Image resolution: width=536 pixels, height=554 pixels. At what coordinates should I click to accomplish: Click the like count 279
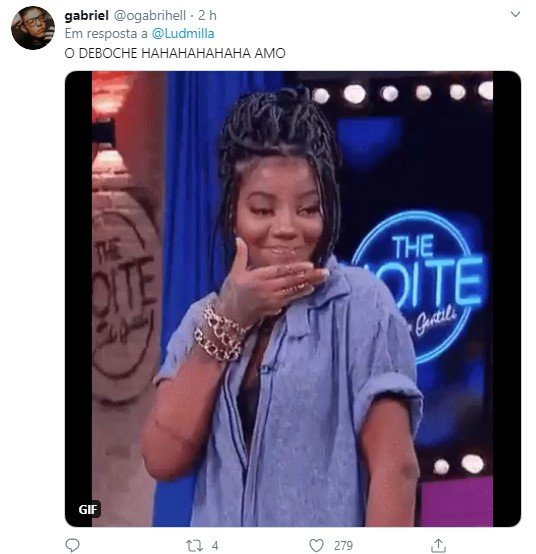(343, 546)
